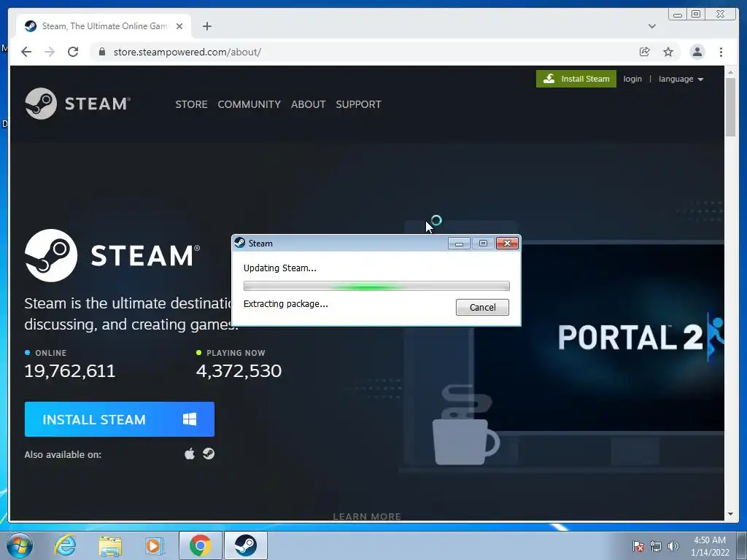Open the language dropdown
The image size is (747, 560).
click(681, 79)
